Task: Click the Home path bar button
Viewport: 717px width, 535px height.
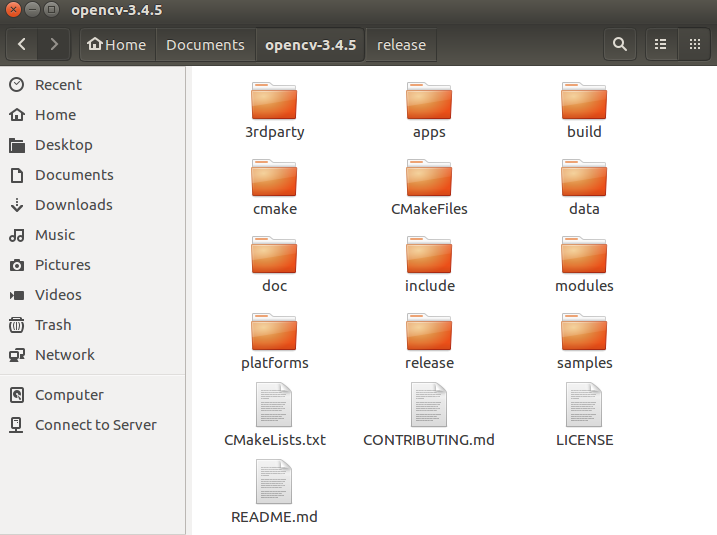Action: click(x=118, y=44)
